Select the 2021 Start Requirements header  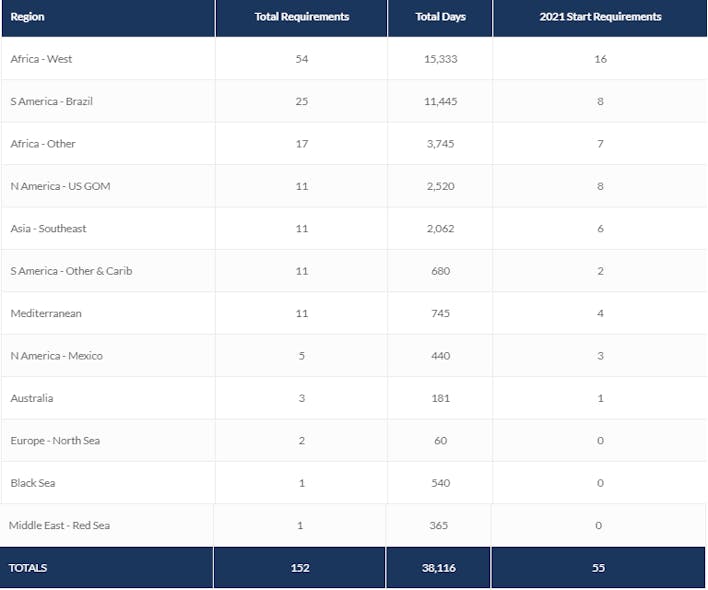(x=600, y=17)
